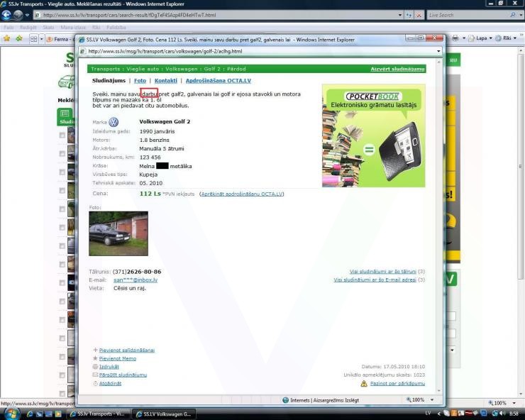Image resolution: width=525 pixels, height=420 pixels.
Task: Click the yellow warning triangle icon
Action: 364,384
